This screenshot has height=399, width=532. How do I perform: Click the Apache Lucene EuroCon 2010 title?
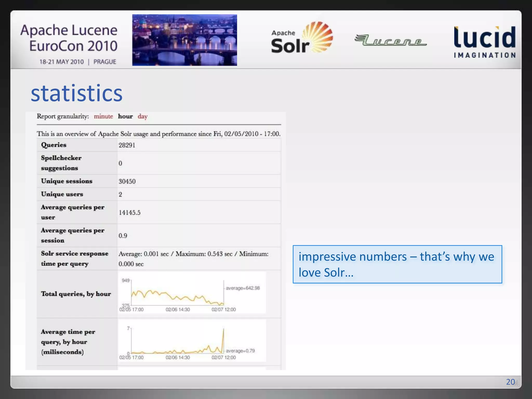point(69,38)
